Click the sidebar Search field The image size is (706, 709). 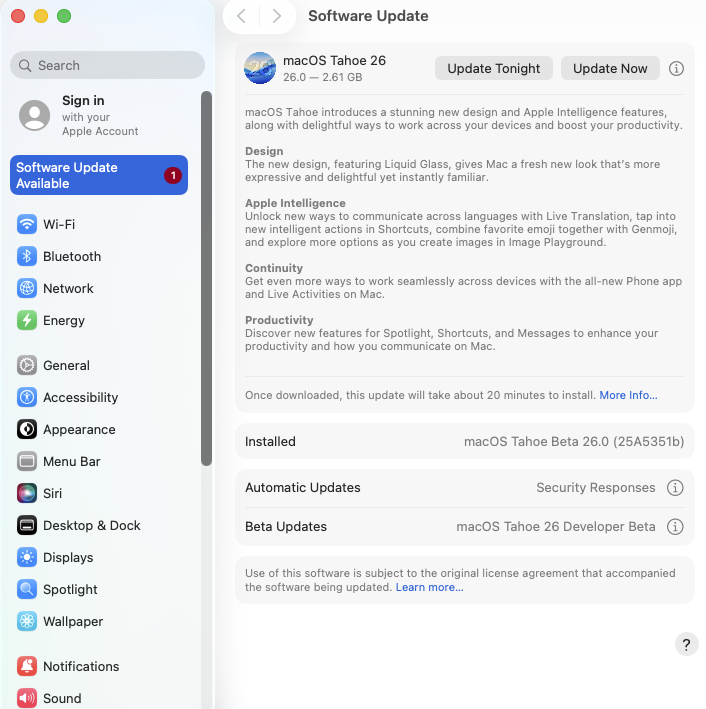[x=107, y=65]
